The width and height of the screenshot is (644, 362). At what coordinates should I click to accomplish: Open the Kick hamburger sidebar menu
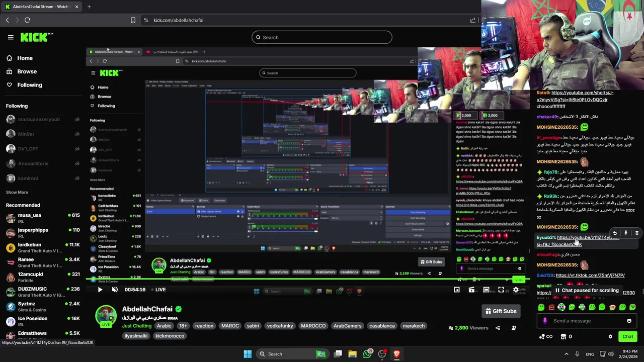11,37
